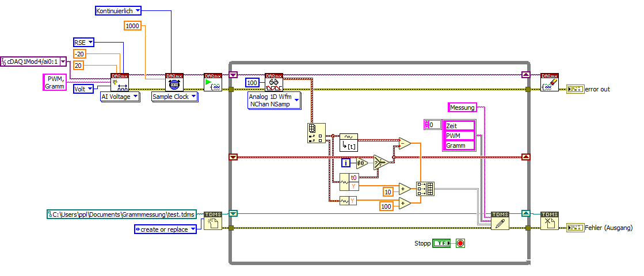Image resolution: width=644 pixels, height=276 pixels.
Task: Click the PWM array element
Action: point(460,135)
